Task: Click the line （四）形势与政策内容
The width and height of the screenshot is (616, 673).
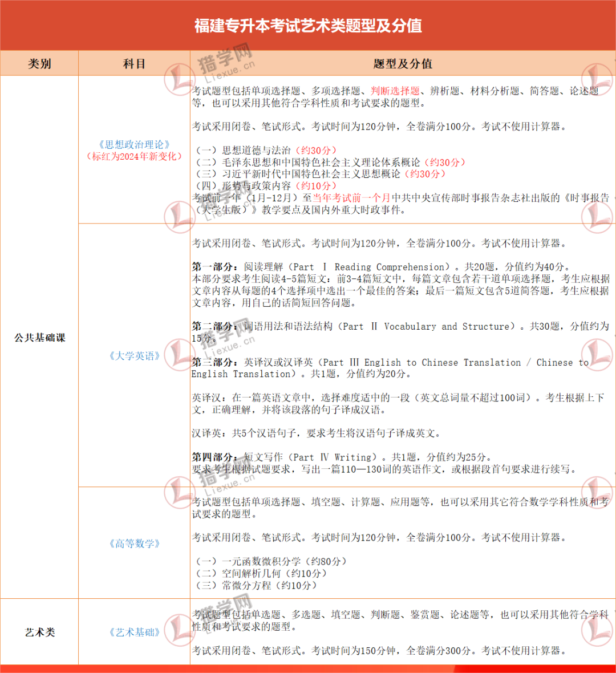Action: pyautogui.click(x=266, y=186)
